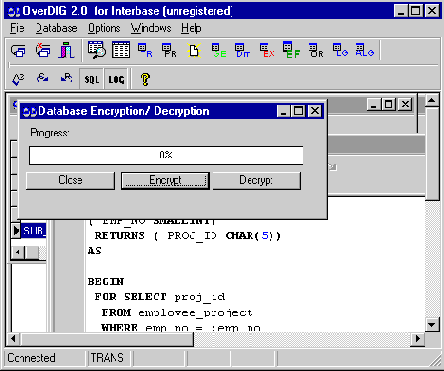Click the 0% progress bar
This screenshot has height=371, width=444.
(166, 155)
